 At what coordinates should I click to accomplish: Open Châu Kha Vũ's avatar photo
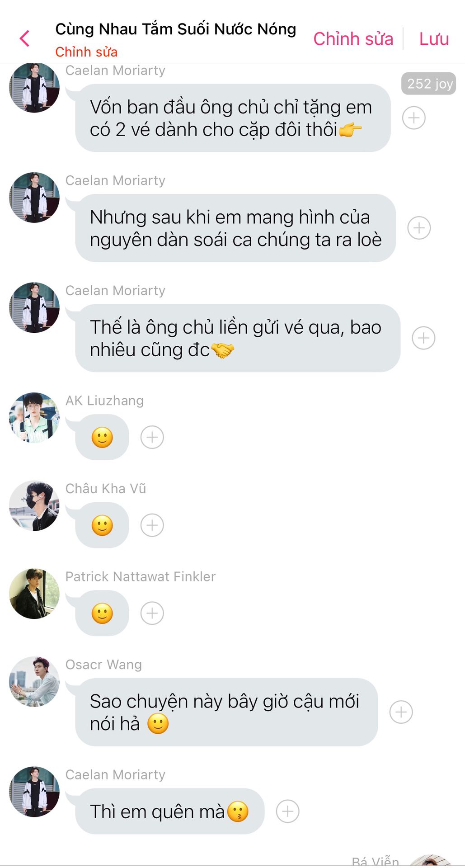[34, 505]
